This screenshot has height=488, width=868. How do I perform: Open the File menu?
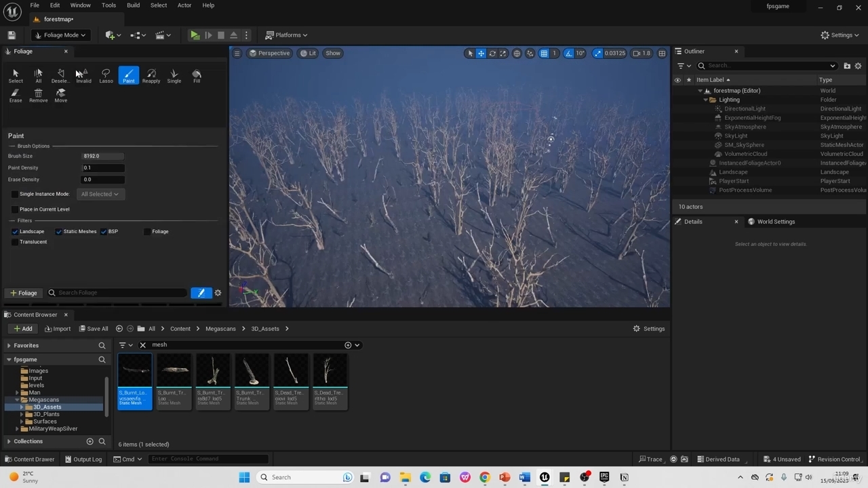pos(35,5)
